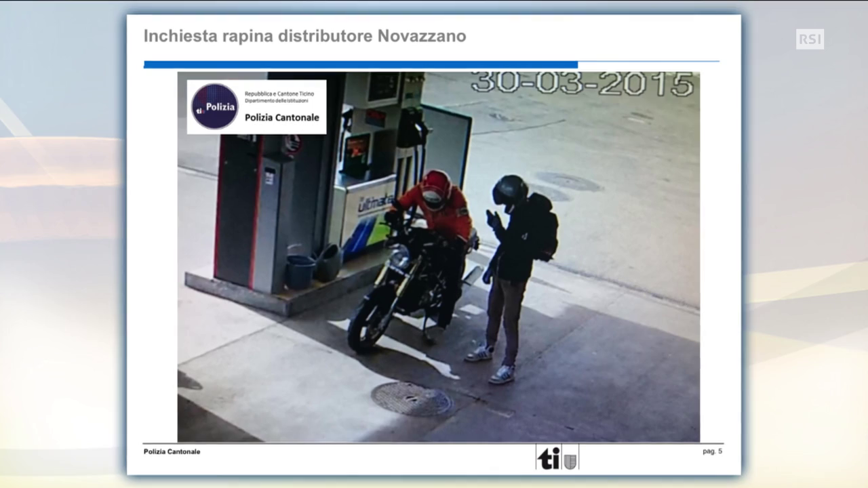Click the slide title mentioning Novazzano
Screen dimensions: 868x488
point(304,36)
